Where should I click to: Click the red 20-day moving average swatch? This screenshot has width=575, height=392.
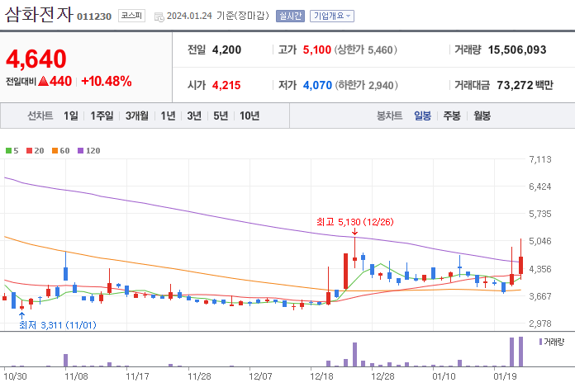pyautogui.click(x=30, y=150)
